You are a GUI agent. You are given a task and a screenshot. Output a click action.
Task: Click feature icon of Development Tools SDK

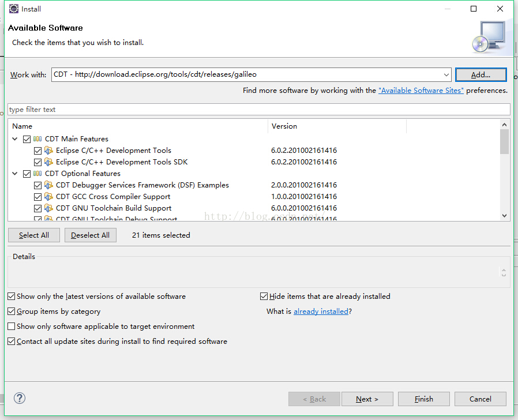tap(48, 162)
